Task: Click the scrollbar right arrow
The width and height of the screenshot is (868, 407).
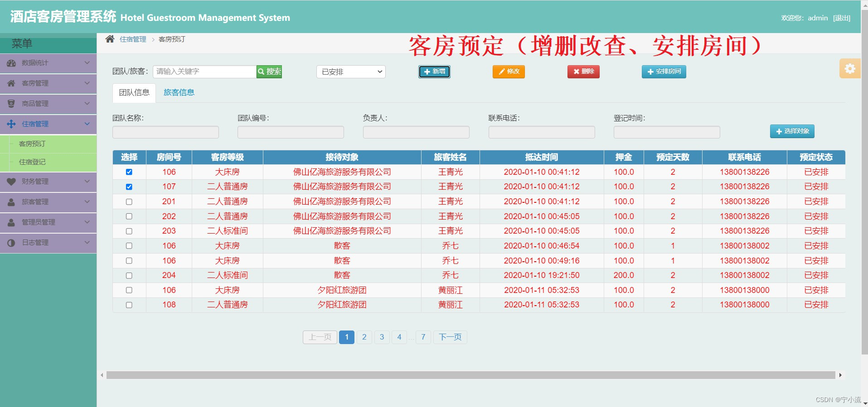Action: pyautogui.click(x=840, y=375)
